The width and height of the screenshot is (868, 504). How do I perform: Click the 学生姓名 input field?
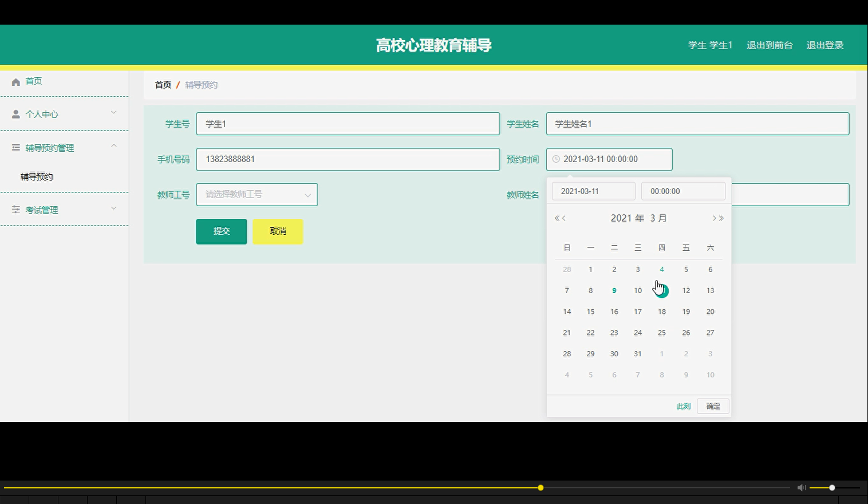(697, 124)
